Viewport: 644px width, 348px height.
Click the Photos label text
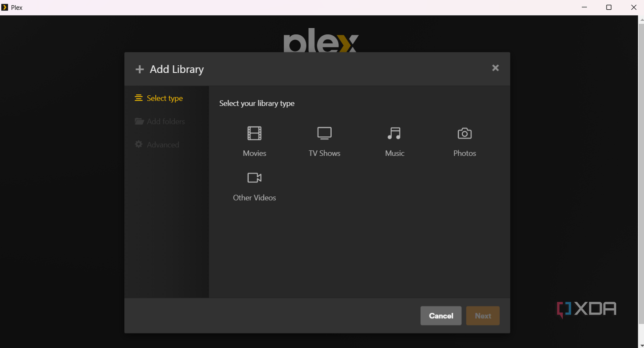click(x=464, y=153)
